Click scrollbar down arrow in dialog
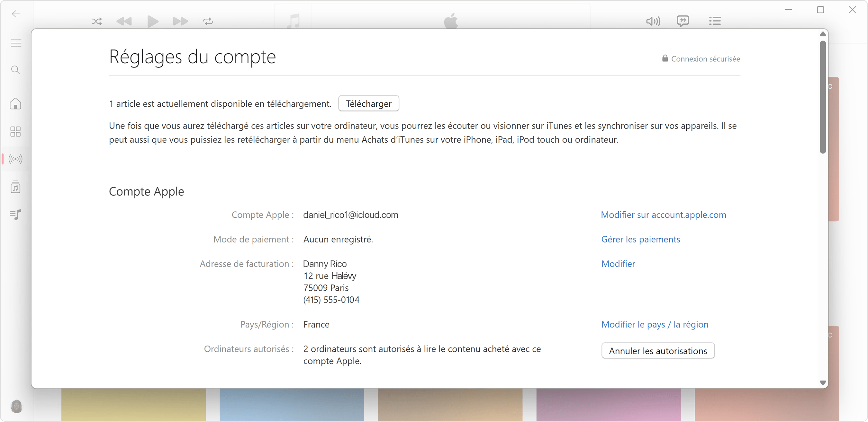This screenshot has height=422, width=868. (x=823, y=383)
